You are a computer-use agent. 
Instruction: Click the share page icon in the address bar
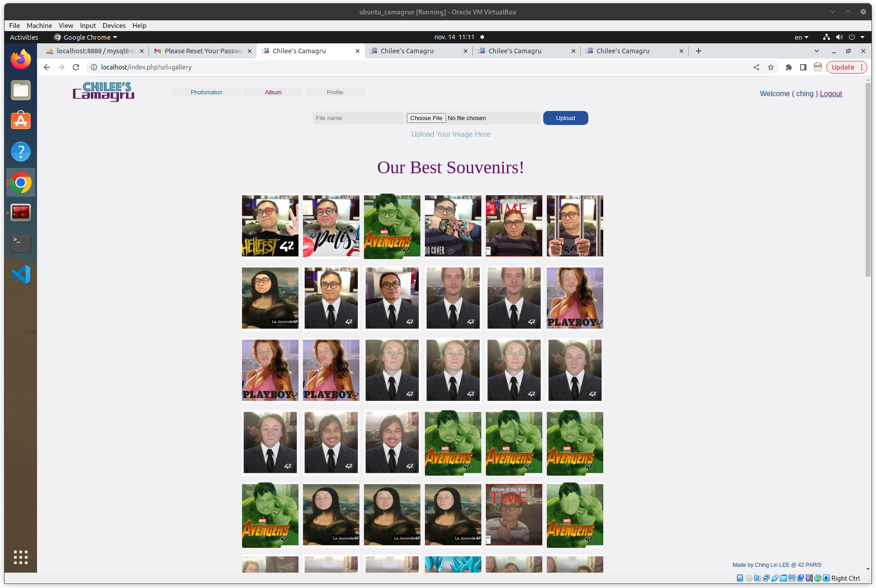pos(756,67)
